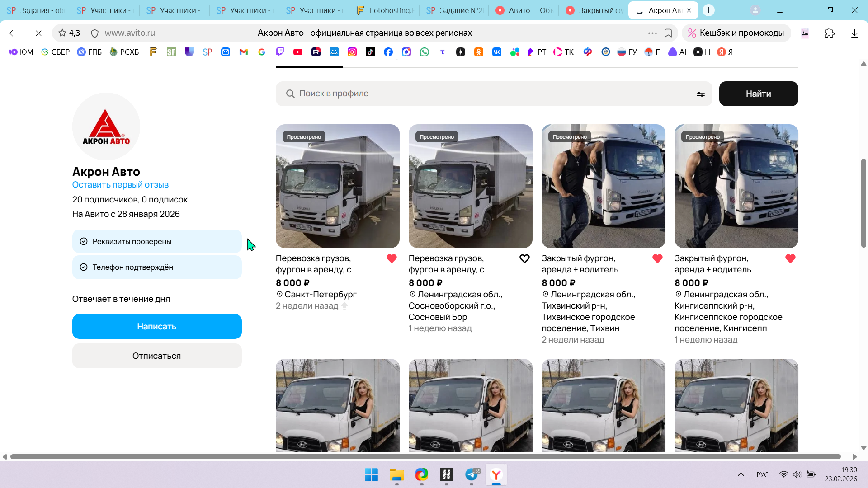
Task: Open the browser hamburger menu
Action: pos(780,10)
